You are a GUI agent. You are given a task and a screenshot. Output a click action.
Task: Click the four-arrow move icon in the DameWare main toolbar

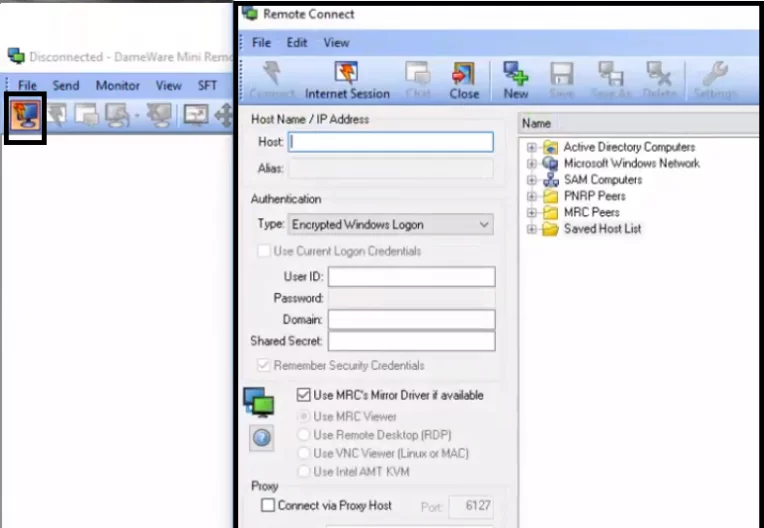[x=224, y=116]
